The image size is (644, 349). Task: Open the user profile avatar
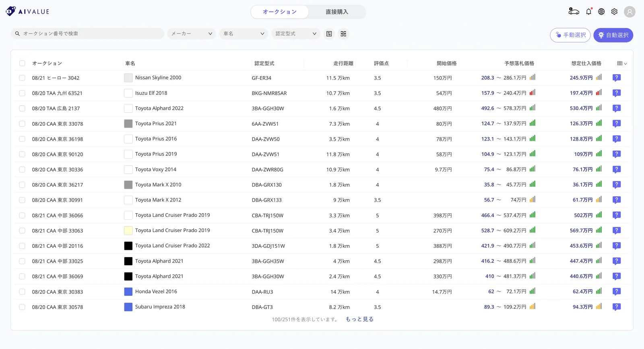pyautogui.click(x=630, y=12)
